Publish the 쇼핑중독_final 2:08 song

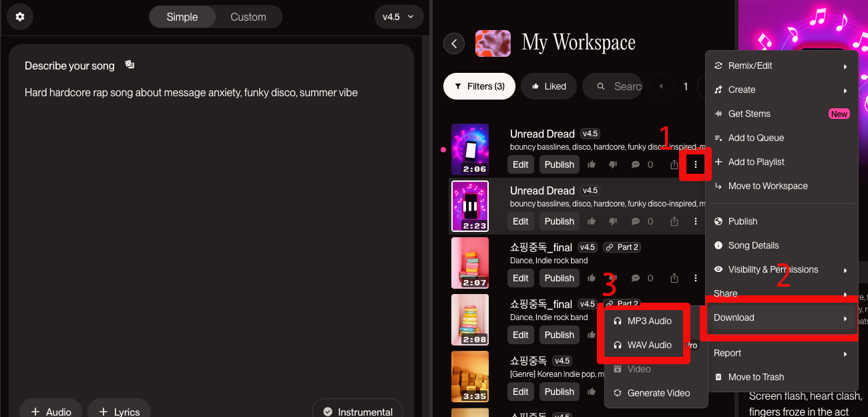click(x=560, y=335)
